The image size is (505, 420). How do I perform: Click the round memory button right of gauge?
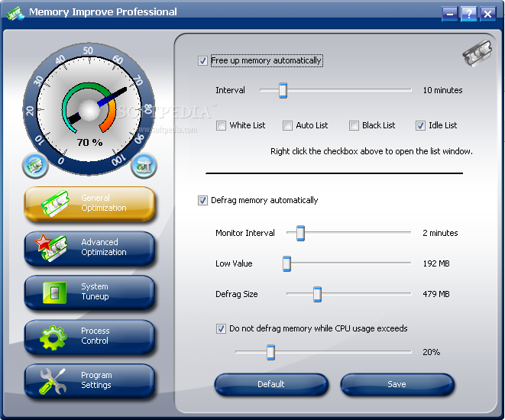point(144,166)
